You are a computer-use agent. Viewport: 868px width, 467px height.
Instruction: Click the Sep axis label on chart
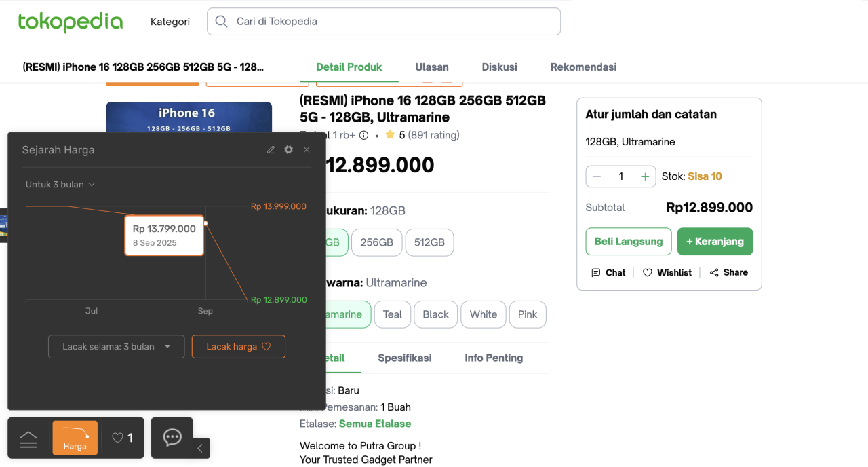click(x=205, y=311)
